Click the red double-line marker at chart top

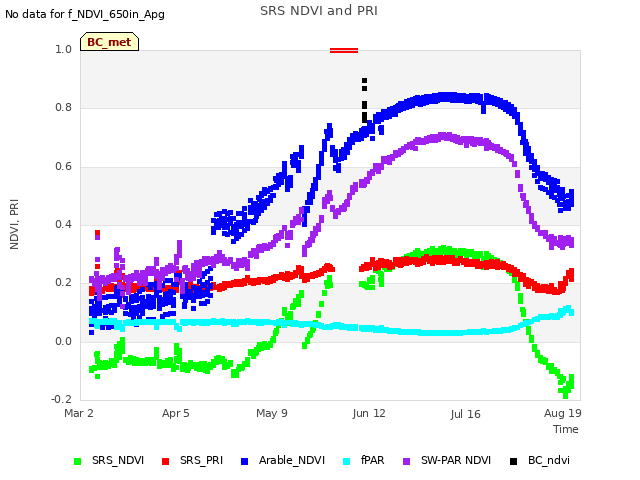click(344, 51)
